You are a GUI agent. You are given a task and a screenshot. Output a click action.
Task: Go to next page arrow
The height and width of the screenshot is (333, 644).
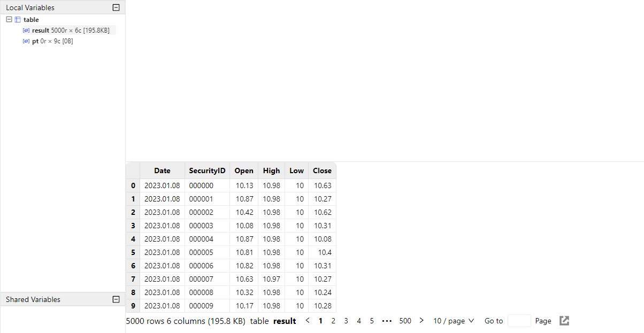(421, 321)
